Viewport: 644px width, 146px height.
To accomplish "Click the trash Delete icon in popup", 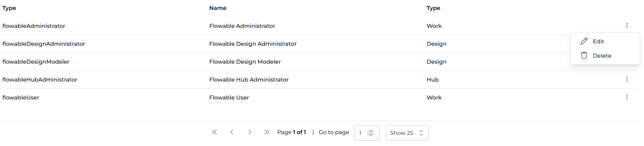I will point(584,55).
